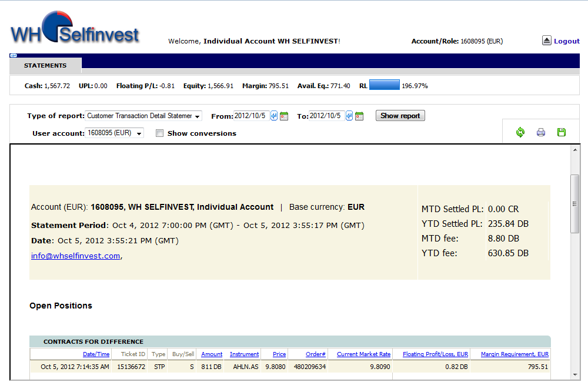This screenshot has width=588, height=389.
Task: Click the report vertical scrollbar thumb
Action: click(x=574, y=204)
